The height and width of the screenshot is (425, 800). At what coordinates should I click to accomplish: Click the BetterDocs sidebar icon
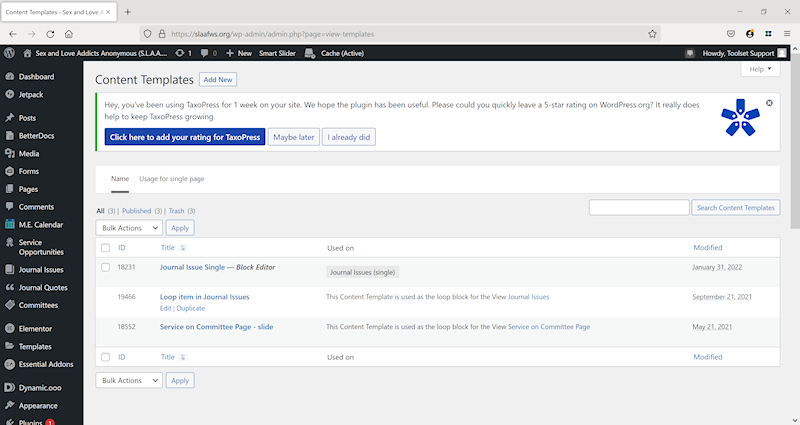click(10, 136)
